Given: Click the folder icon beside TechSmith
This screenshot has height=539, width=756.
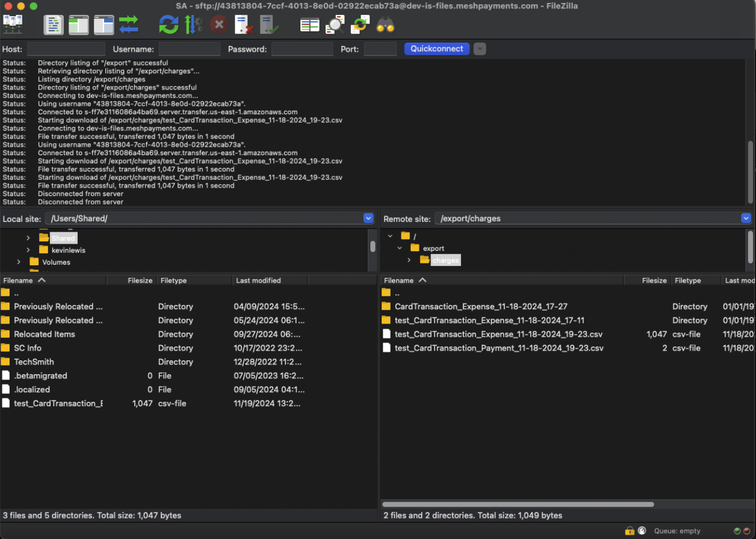Looking at the screenshot, I should coord(5,362).
